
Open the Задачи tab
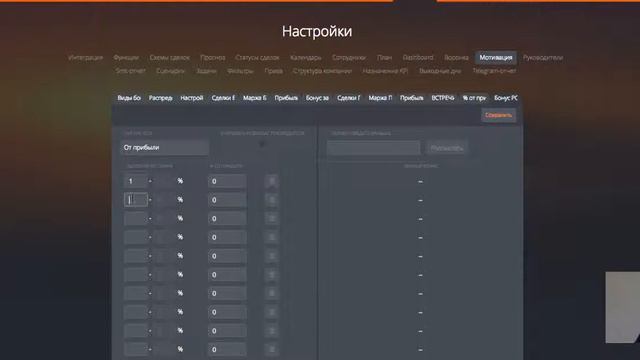pyautogui.click(x=207, y=71)
